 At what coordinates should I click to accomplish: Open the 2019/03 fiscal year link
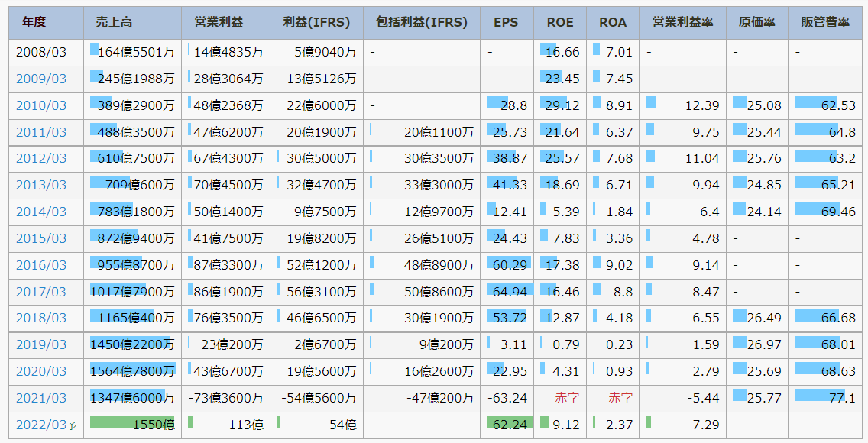tap(41, 345)
